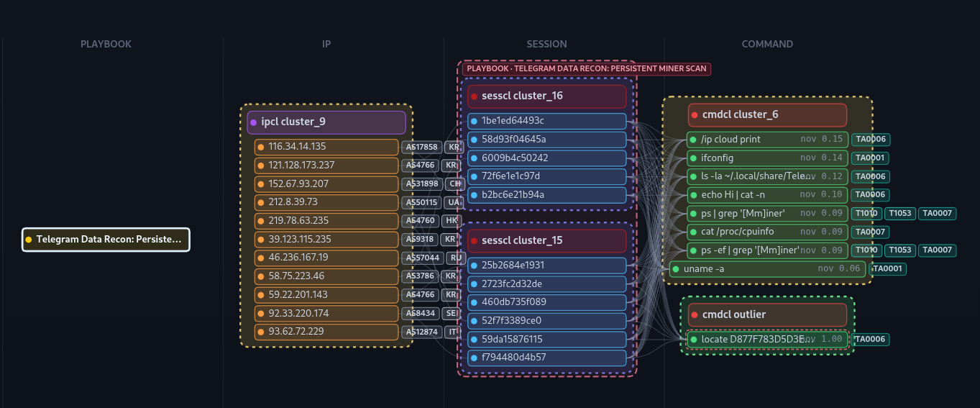The width and height of the screenshot is (980, 408).
Task: Open session 59da15876115
Action: pyautogui.click(x=547, y=339)
